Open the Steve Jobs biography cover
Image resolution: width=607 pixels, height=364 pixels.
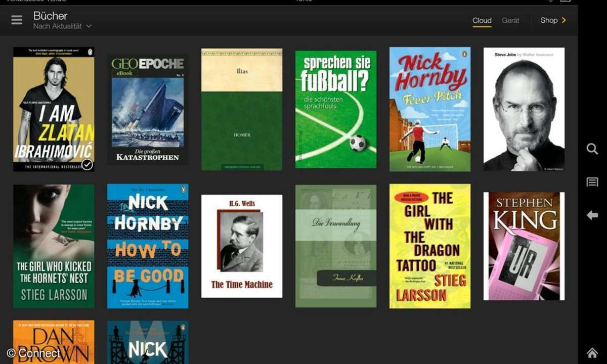524,109
